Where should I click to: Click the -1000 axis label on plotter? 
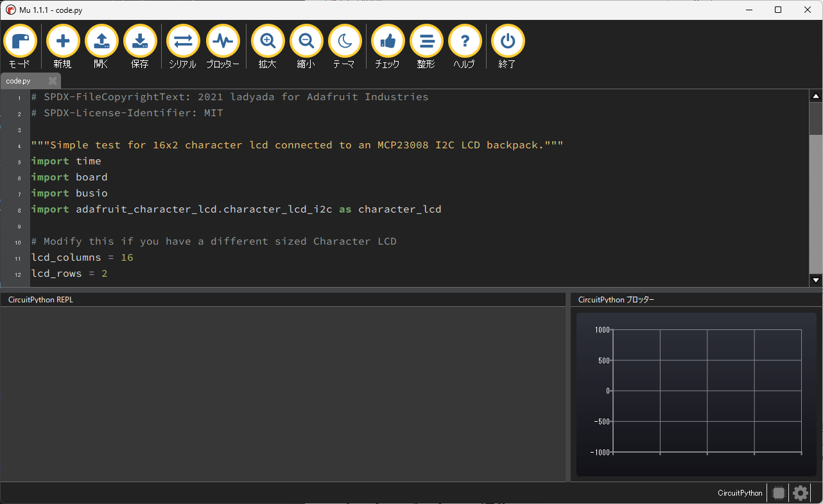(600, 452)
